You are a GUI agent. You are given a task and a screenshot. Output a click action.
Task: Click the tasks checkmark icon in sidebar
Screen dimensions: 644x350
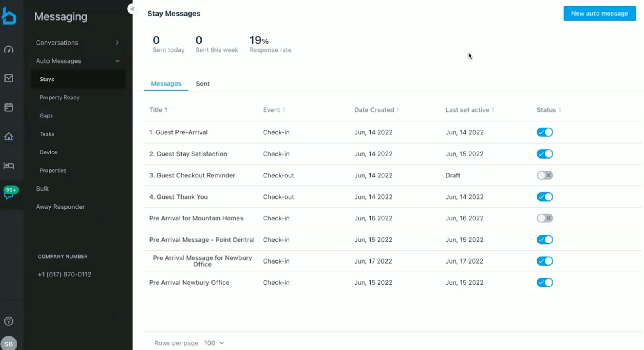click(x=9, y=78)
